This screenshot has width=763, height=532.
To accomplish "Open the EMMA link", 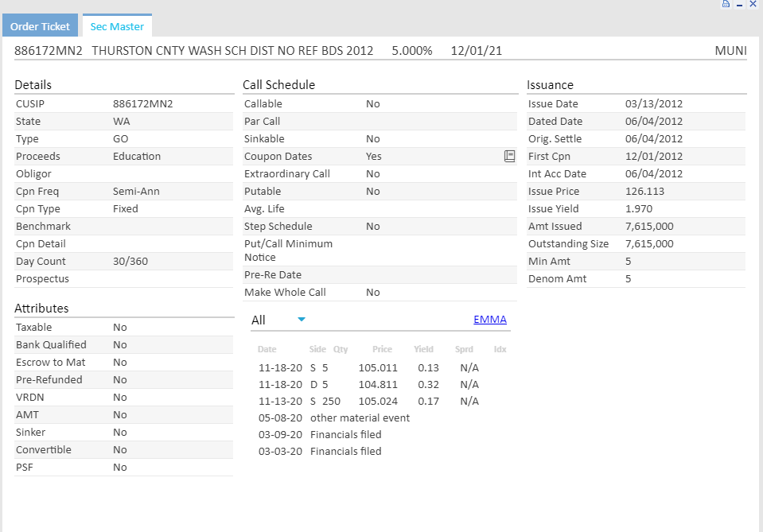I will (x=490, y=320).
